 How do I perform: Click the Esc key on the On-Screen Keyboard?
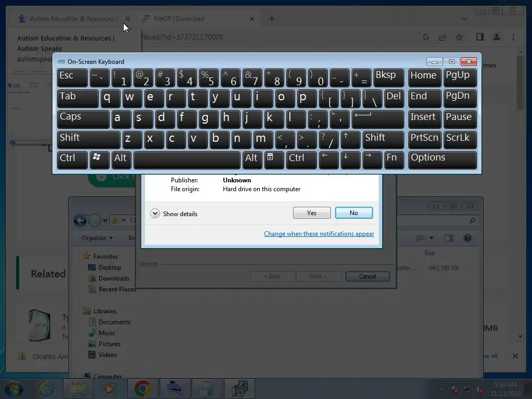point(72,78)
